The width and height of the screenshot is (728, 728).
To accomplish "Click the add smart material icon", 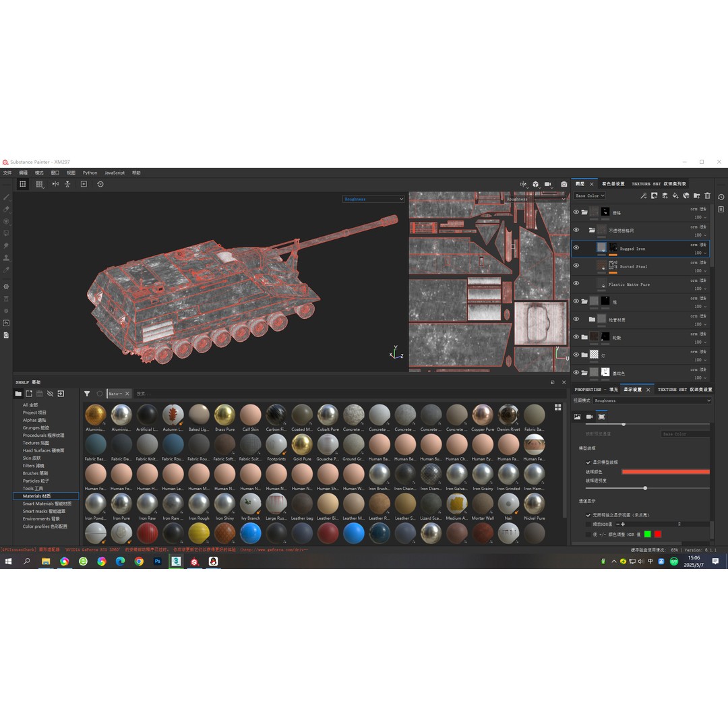I will coord(686,196).
